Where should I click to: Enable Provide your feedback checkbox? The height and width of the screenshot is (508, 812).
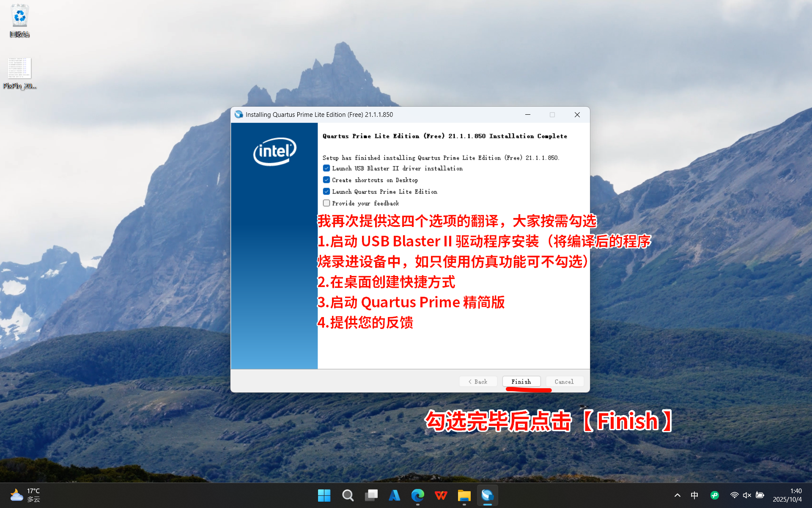(x=326, y=203)
